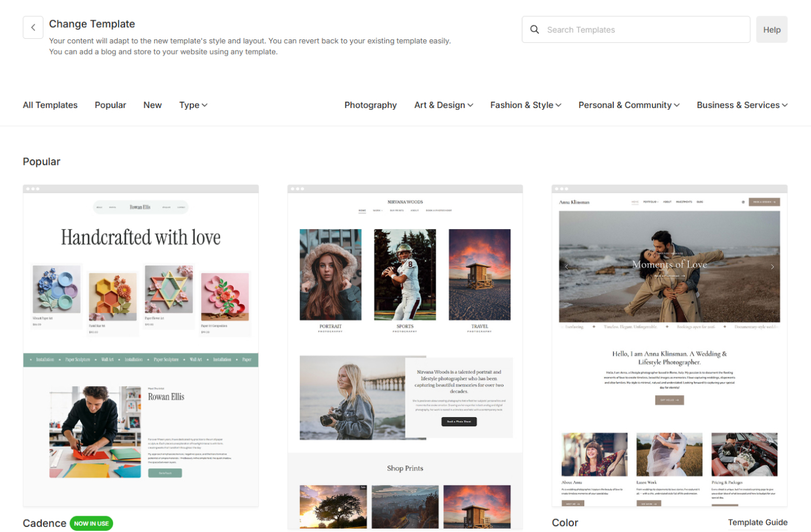
Task: Click the Popular section heading
Action: (x=42, y=162)
